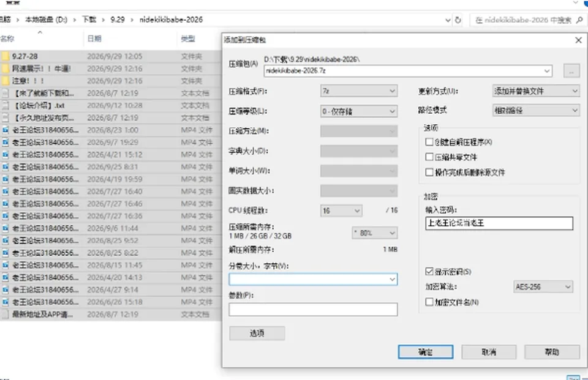
Task: Click the MP4 icon in the 2026/7/27 16:40 row
Action: point(6,192)
